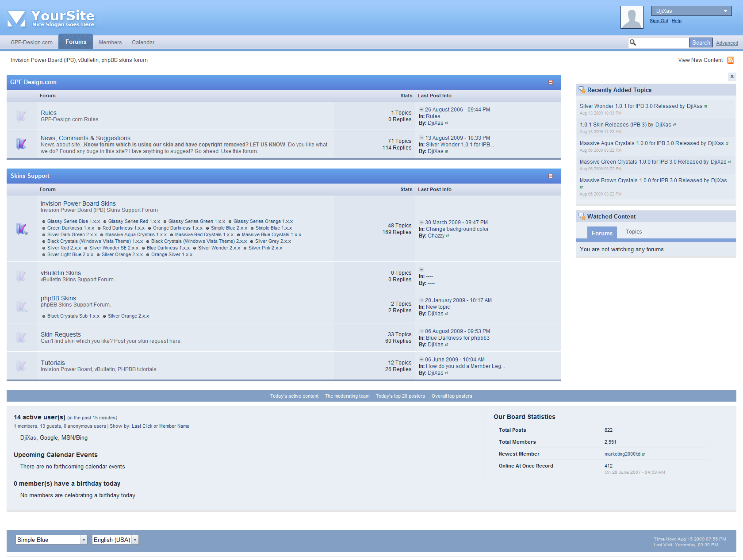Click last-post arrow for 06 June 2009
This screenshot has height=560, width=743.
[421, 359]
